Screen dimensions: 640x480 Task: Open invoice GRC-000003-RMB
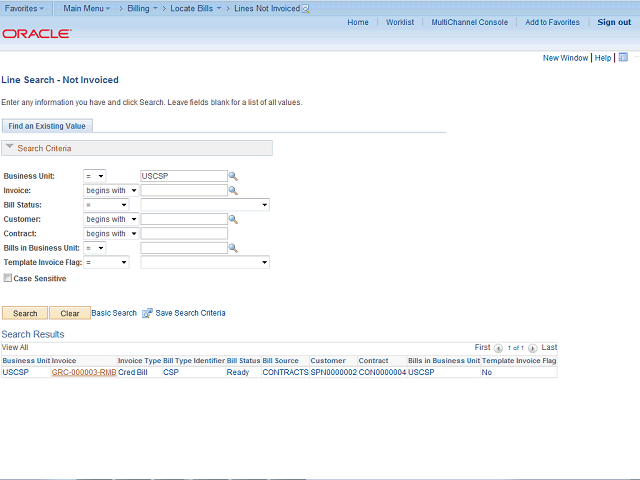pos(84,372)
